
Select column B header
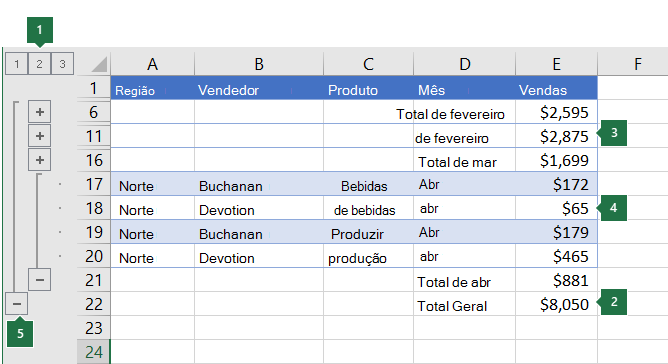259,64
